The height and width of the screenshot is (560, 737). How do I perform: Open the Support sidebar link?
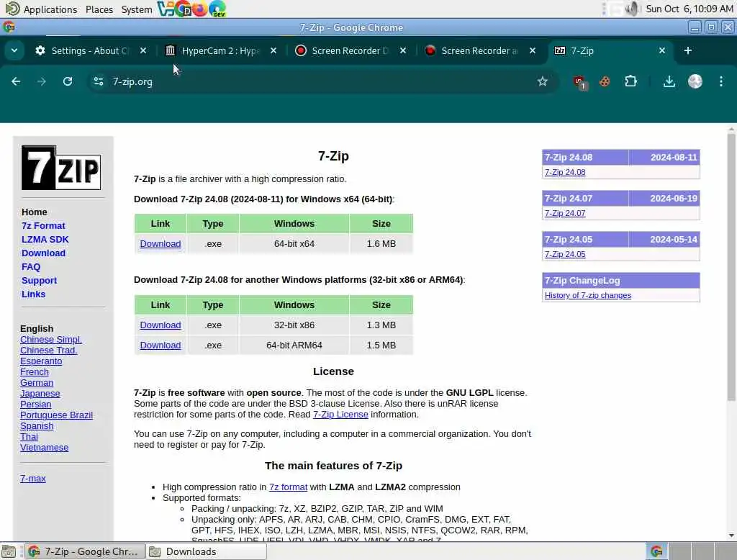tap(39, 280)
